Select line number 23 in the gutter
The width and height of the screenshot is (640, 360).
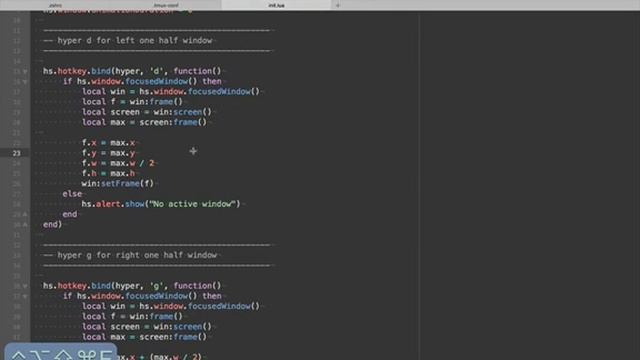point(16,153)
